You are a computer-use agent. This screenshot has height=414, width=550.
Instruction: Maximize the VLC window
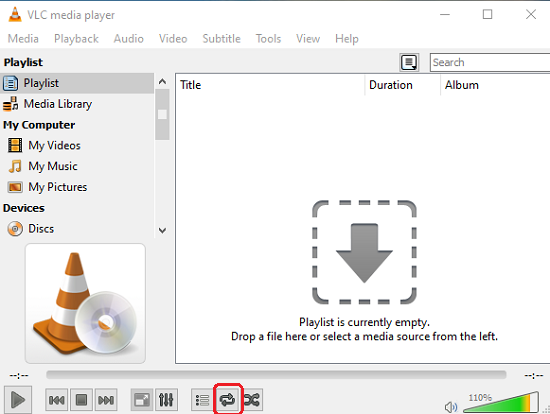tap(487, 14)
